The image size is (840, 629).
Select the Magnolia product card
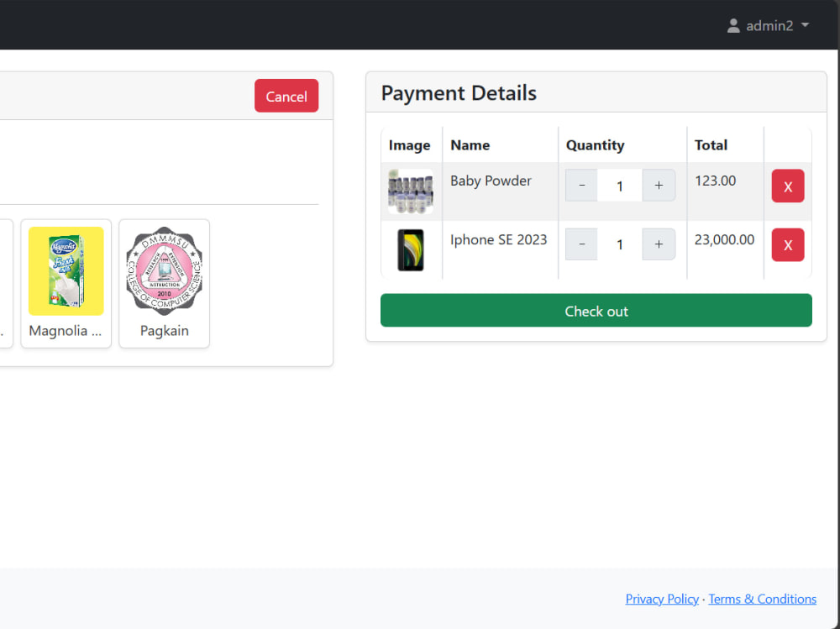pos(66,283)
